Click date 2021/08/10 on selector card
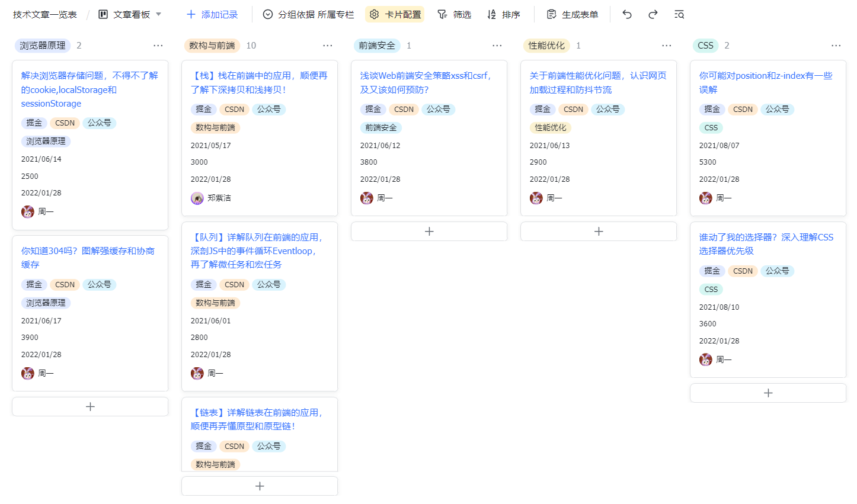The image size is (857, 504). click(720, 307)
